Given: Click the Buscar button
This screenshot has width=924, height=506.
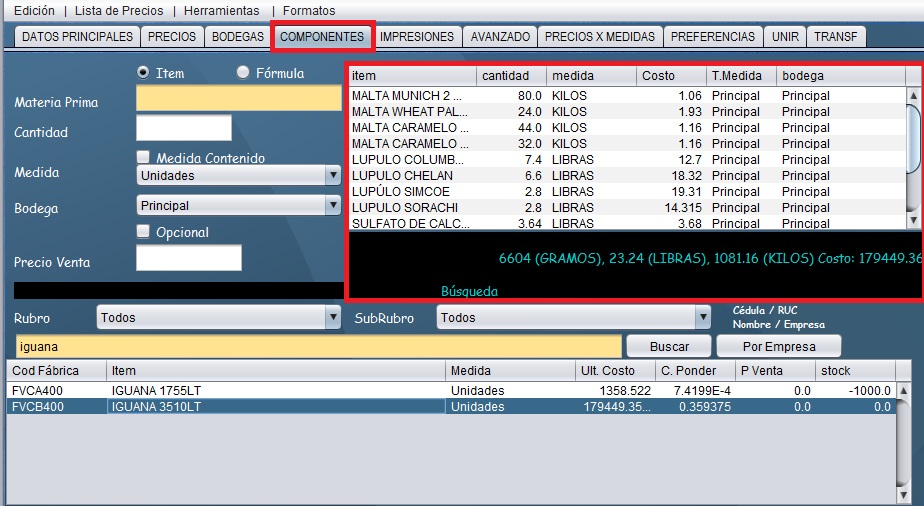Looking at the screenshot, I should pyautogui.click(x=669, y=346).
